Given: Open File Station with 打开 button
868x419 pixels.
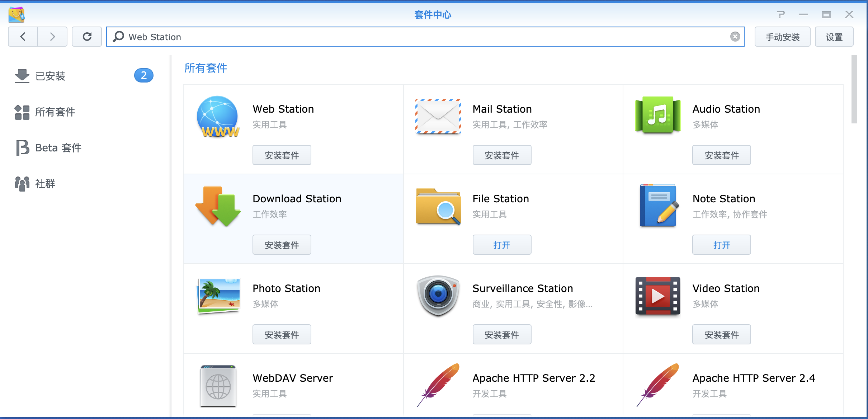Looking at the screenshot, I should tap(502, 245).
